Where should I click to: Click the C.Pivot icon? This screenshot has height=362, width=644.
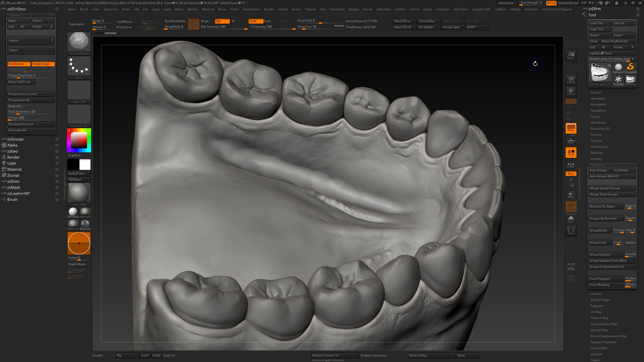click(571, 92)
